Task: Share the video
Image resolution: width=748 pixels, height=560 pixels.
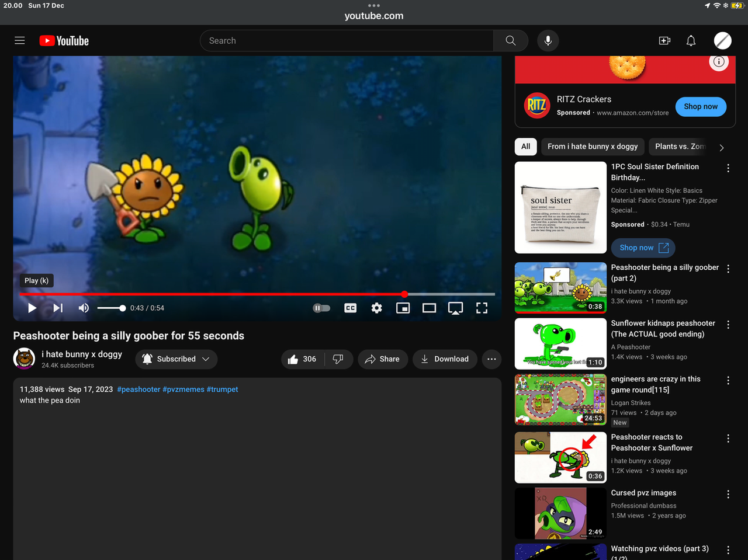Action: point(383,359)
